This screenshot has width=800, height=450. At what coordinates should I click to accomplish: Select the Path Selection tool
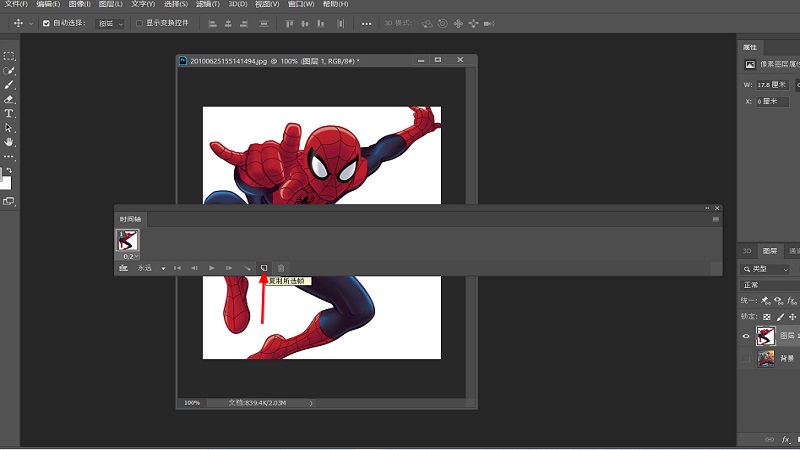9,128
